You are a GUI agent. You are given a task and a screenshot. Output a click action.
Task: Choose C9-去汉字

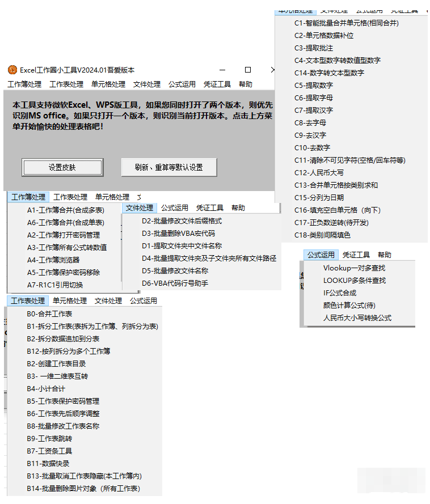coord(310,135)
